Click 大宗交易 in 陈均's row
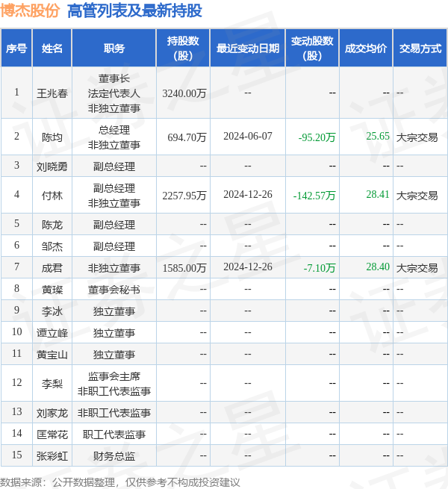The width and height of the screenshot is (448, 489). coord(417,137)
